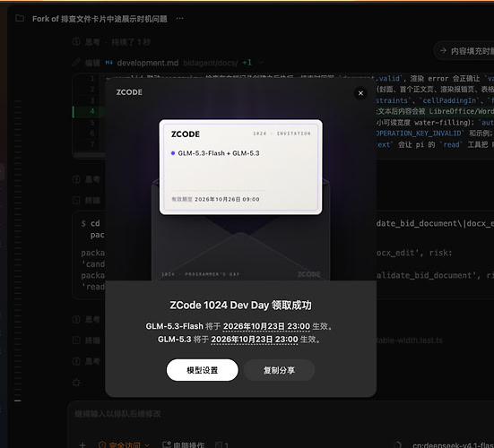494x448 pixels.
Task: Click 'ZCode 1024 Dev Day 领取成功' heading
Action: (240, 305)
